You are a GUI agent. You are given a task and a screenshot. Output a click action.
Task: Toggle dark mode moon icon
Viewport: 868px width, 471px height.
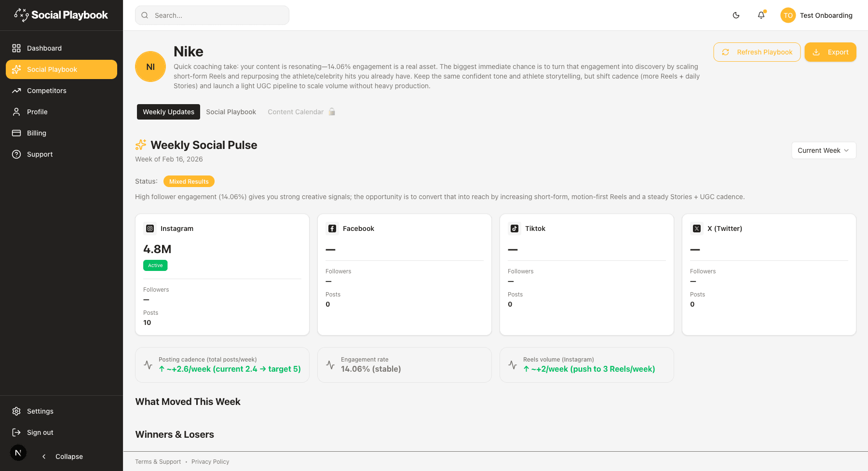pos(736,15)
